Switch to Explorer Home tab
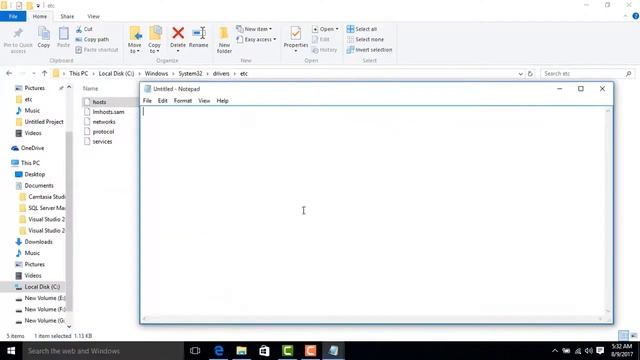This screenshot has height=360, width=640. pyautogui.click(x=40, y=16)
